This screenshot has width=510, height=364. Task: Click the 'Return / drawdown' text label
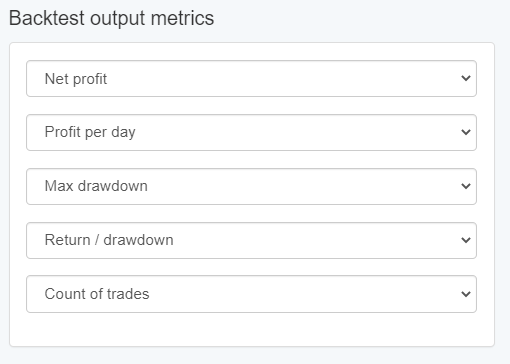109,240
